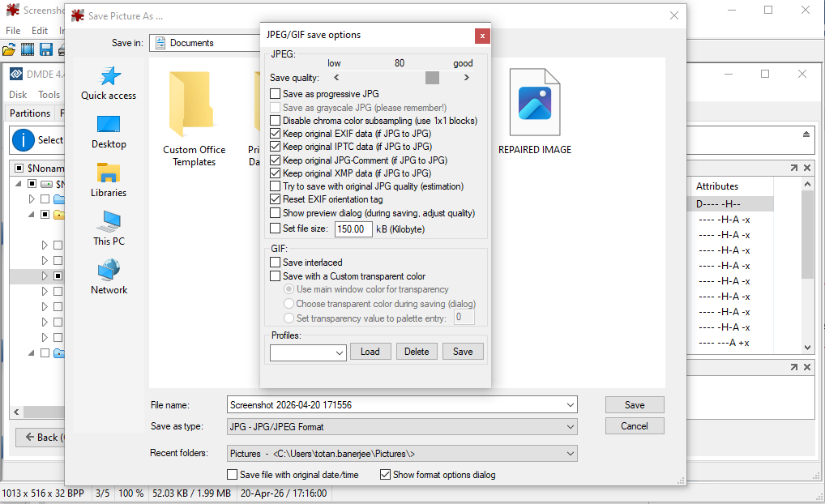Click the IrfanView open folder toolbar icon
This screenshot has height=504, width=825.
coord(8,50)
